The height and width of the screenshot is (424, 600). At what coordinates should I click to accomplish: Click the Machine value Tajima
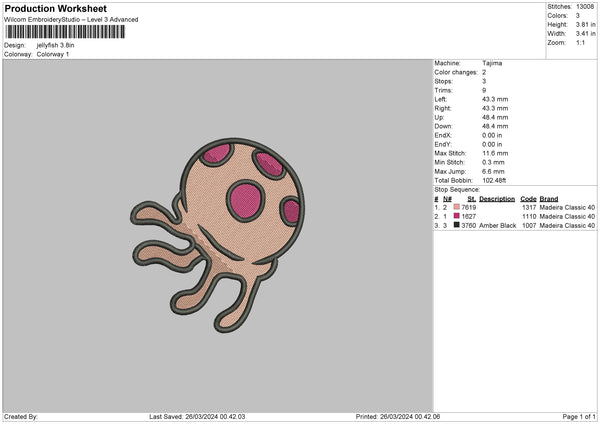pyautogui.click(x=490, y=63)
